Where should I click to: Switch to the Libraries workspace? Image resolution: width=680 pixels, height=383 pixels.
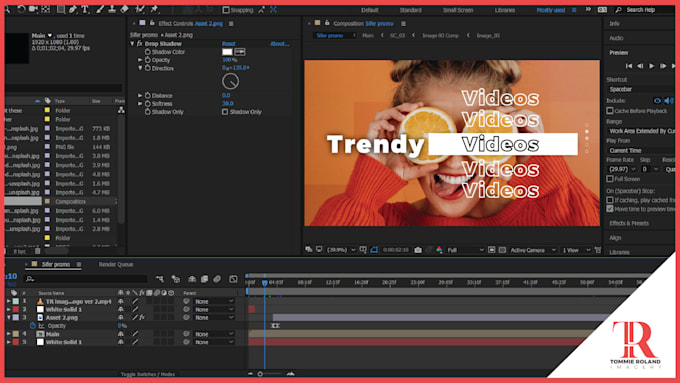click(x=505, y=10)
